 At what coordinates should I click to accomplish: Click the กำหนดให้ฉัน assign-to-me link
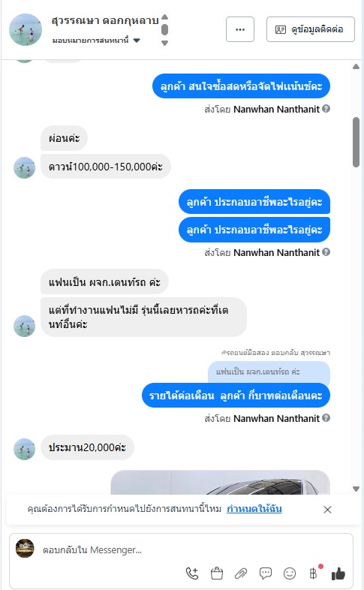254,509
